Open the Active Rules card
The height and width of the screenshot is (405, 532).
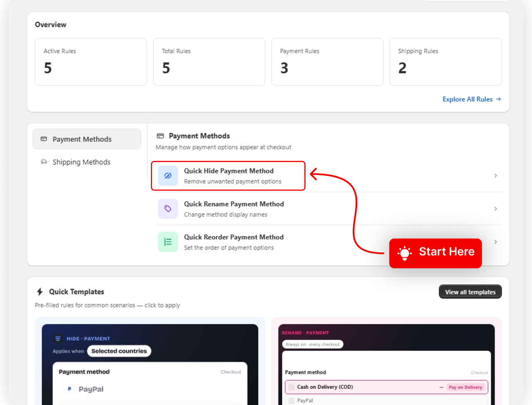tap(91, 62)
